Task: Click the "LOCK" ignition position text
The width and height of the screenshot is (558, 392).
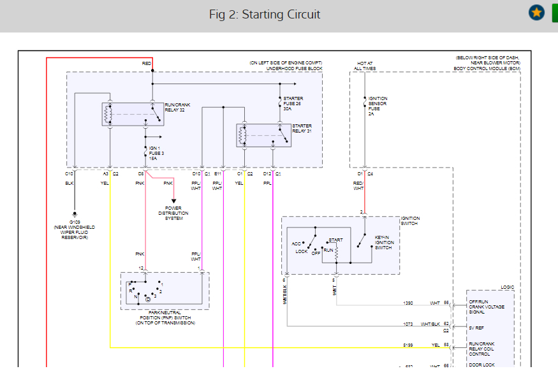Action: [x=301, y=252]
